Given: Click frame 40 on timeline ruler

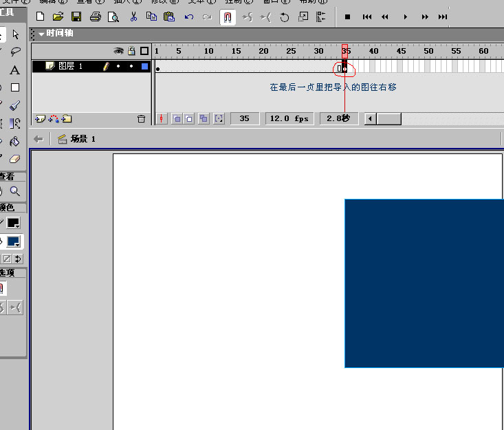Looking at the screenshot, I should click(373, 51).
